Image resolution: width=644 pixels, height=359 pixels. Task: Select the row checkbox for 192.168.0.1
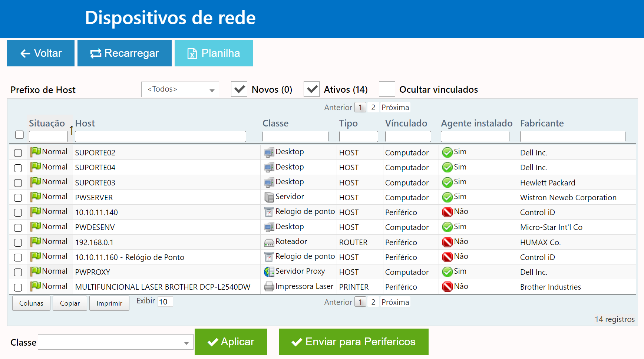click(x=18, y=243)
